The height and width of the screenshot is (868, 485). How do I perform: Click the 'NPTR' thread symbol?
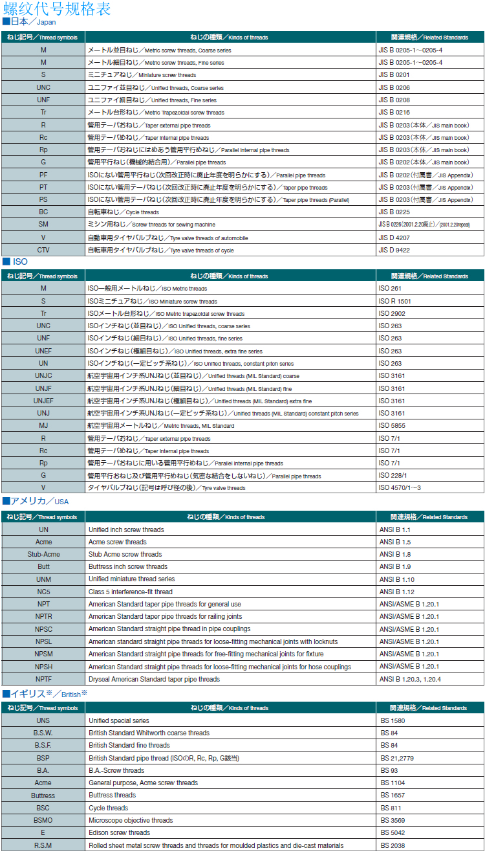pos(44,616)
